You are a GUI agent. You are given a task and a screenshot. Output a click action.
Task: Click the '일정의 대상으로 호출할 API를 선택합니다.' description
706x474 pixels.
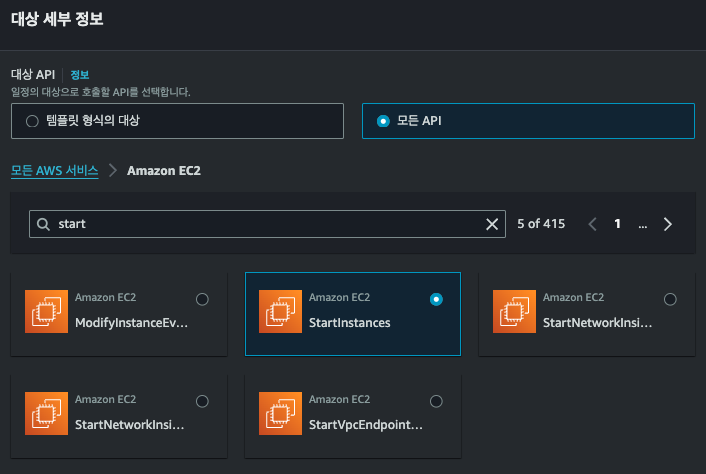[100, 92]
